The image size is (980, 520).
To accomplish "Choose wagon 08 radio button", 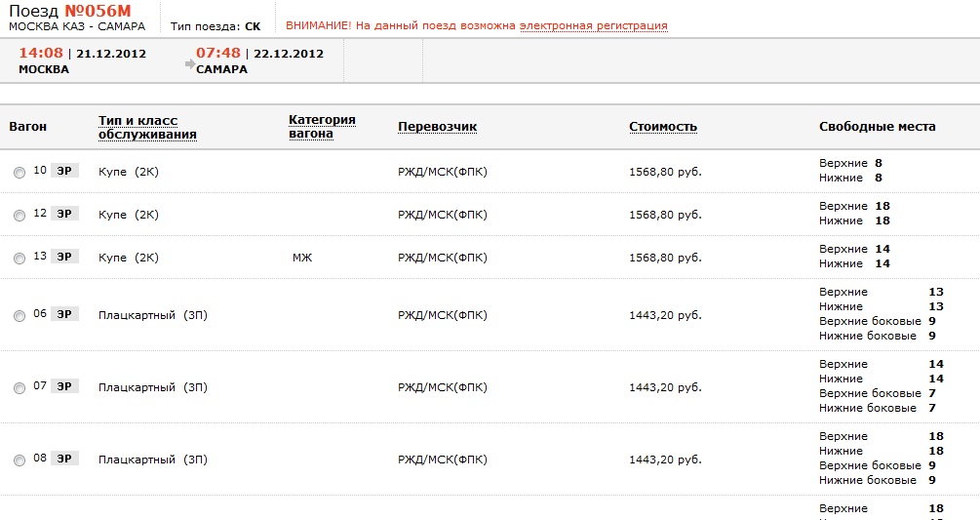I will tap(20, 460).
